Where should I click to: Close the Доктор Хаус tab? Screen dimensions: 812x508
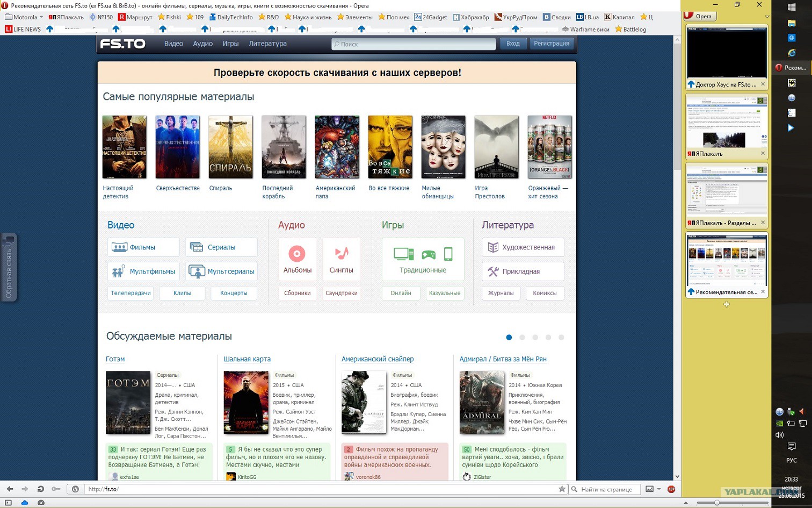click(763, 84)
